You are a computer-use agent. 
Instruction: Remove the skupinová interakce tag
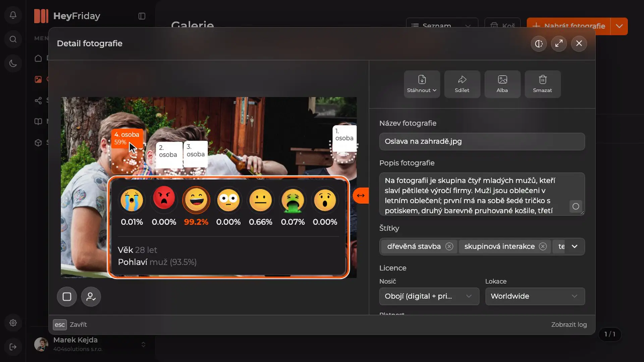point(543,246)
